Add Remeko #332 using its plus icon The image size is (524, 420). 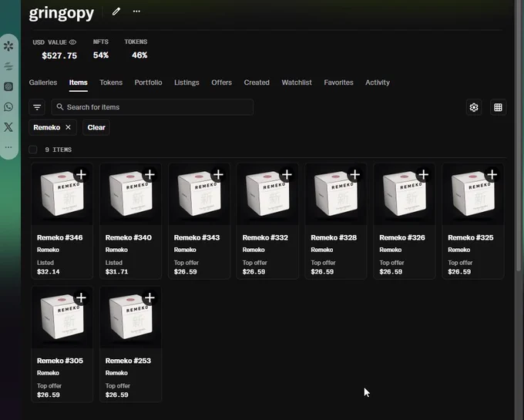click(x=287, y=174)
